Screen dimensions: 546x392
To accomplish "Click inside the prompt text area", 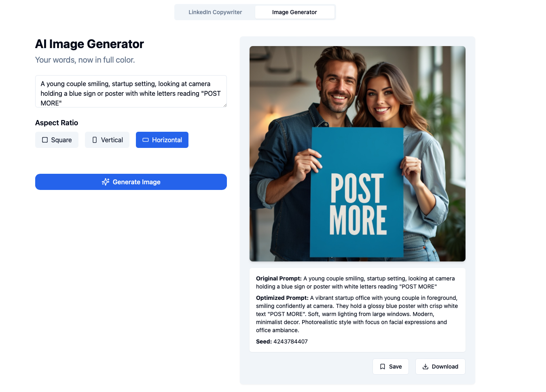I will pyautogui.click(x=131, y=91).
